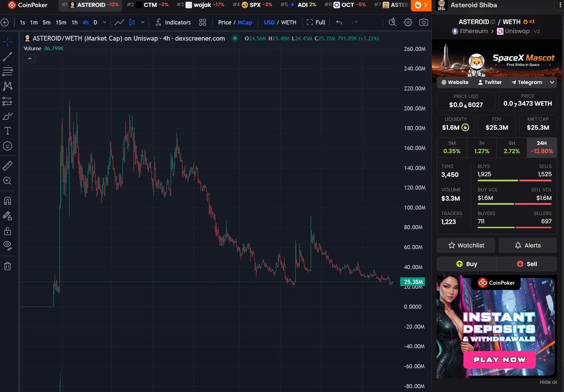
Task: Open the emoji icons tool
Action: click(8, 146)
